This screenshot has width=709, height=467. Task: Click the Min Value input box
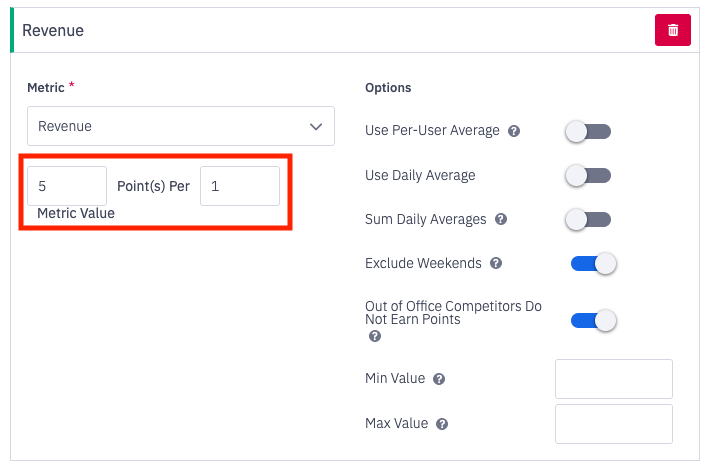pos(613,379)
